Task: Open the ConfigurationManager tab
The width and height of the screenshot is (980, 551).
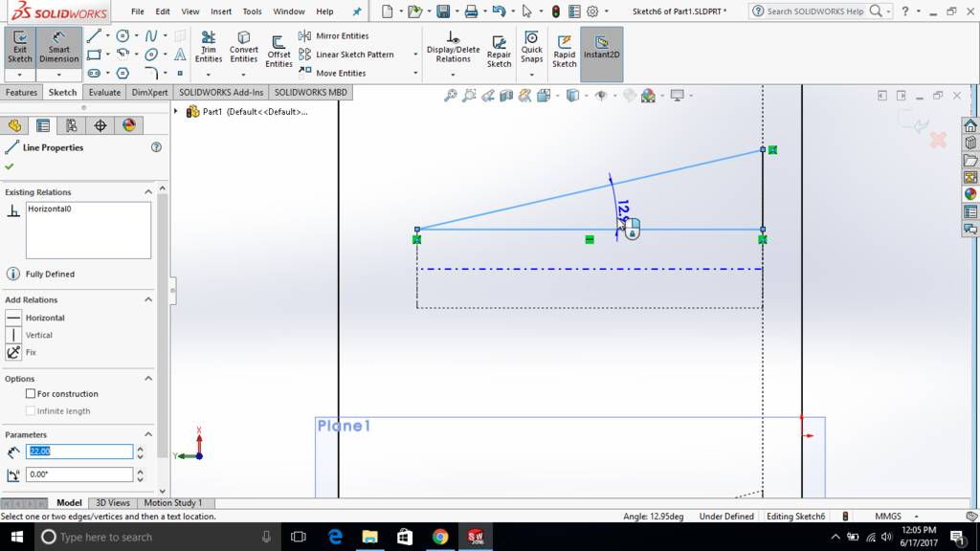Action: (72, 125)
